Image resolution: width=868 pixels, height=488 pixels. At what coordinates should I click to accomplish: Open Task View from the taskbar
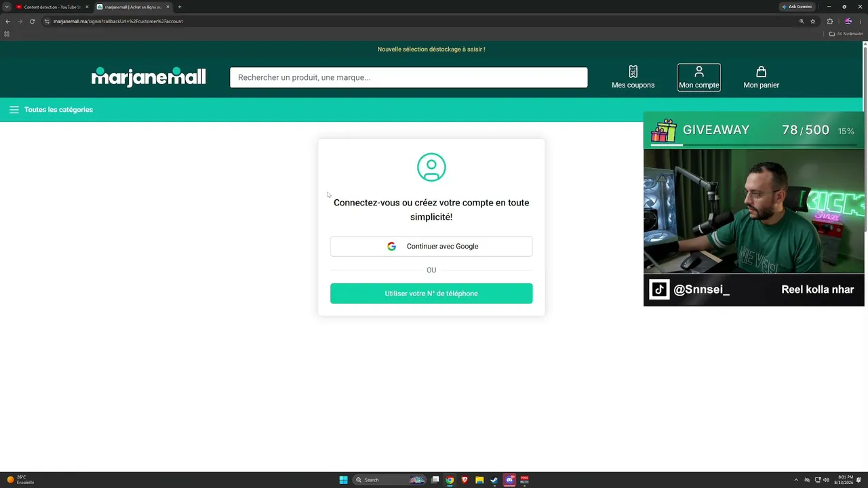pyautogui.click(x=435, y=480)
